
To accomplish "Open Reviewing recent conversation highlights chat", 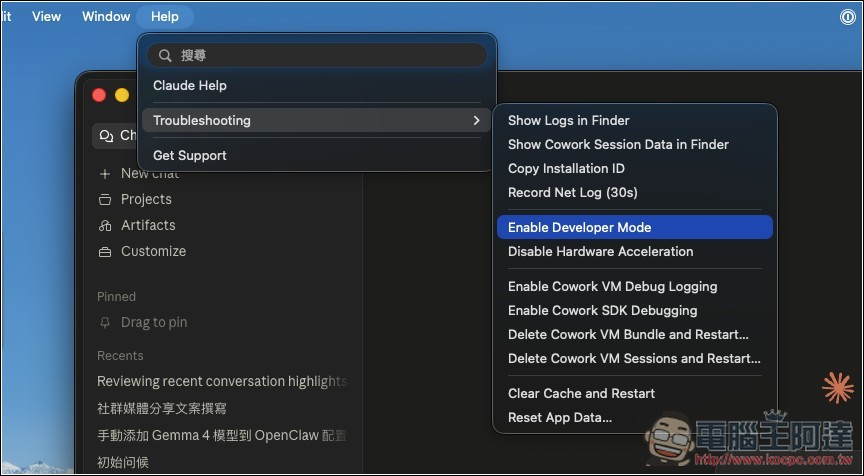I will click(222, 381).
